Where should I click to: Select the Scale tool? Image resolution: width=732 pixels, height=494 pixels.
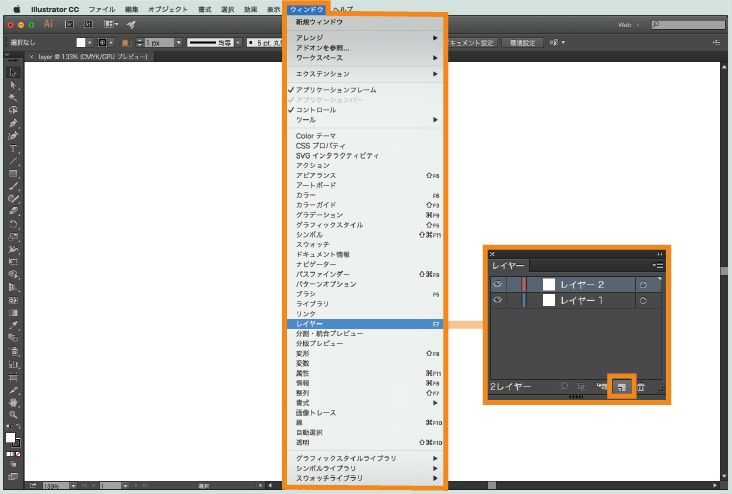click(13, 237)
